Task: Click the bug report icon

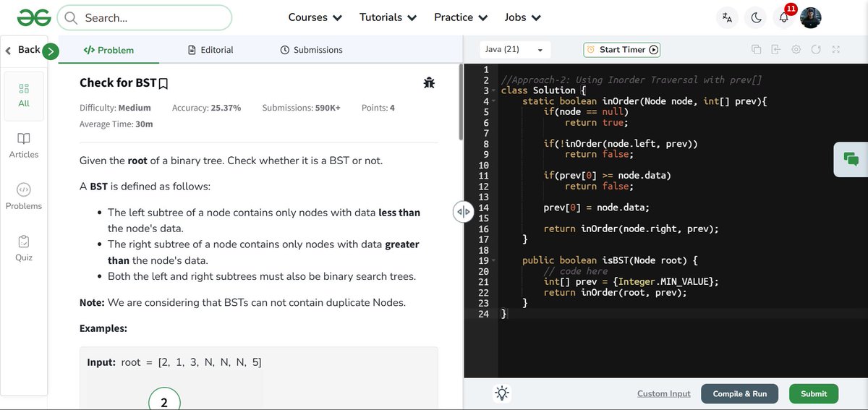Action: (429, 83)
